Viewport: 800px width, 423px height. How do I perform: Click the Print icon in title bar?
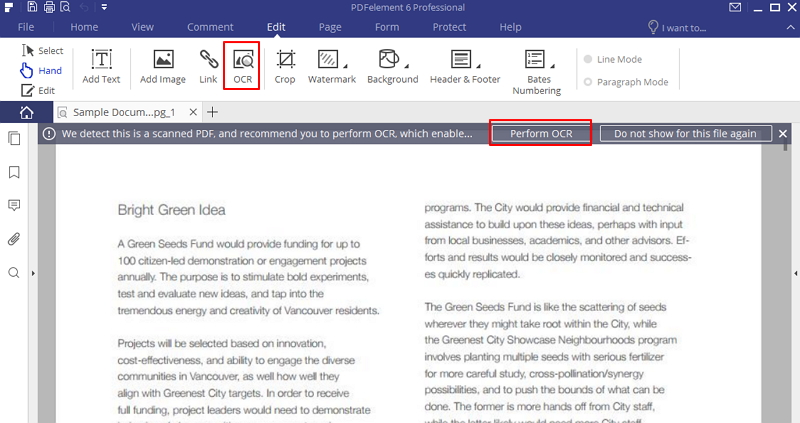point(49,7)
